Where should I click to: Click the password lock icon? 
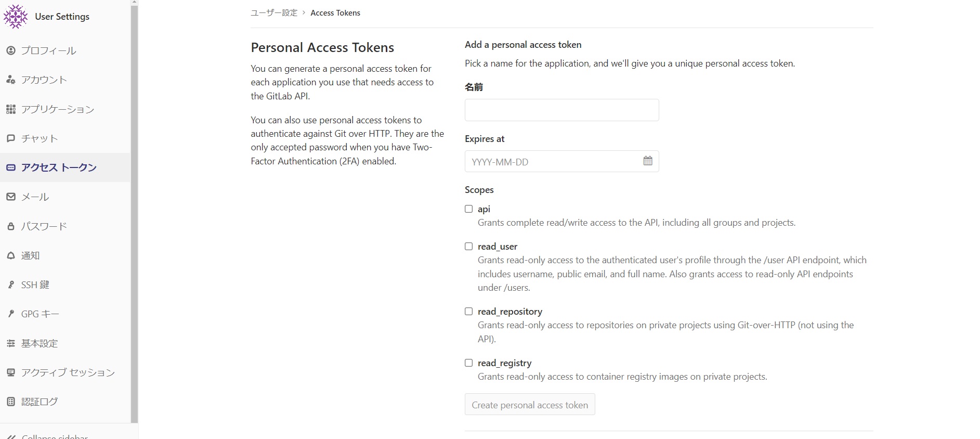tap(10, 226)
